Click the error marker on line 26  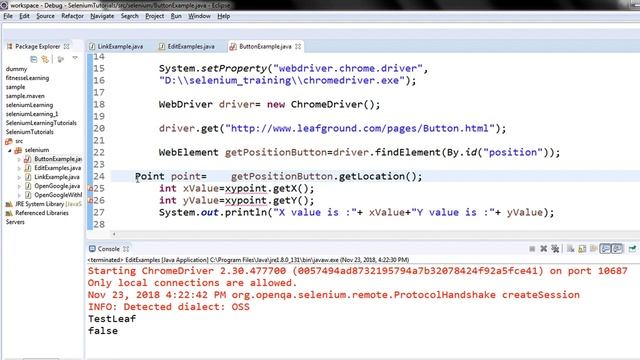[91, 200]
